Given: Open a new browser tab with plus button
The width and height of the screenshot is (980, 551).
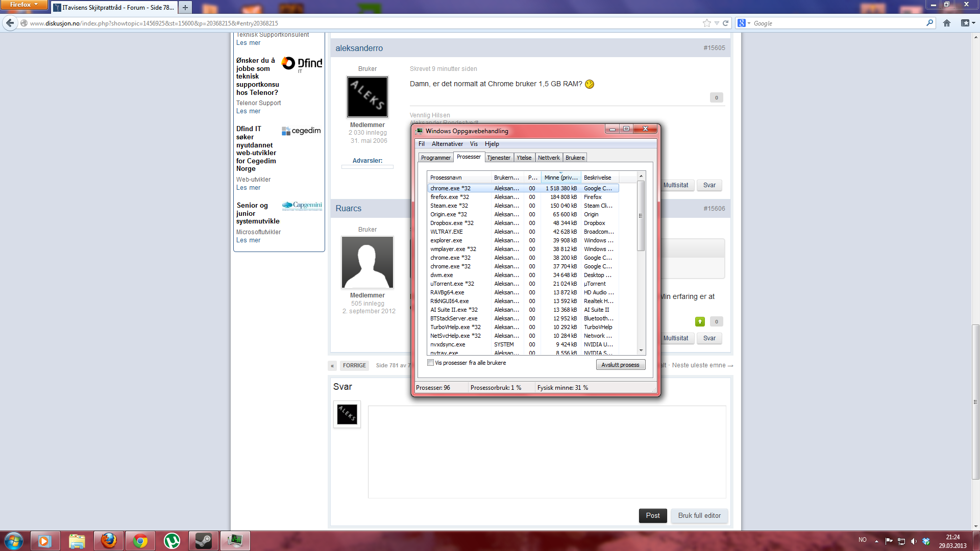Looking at the screenshot, I should pos(185,7).
